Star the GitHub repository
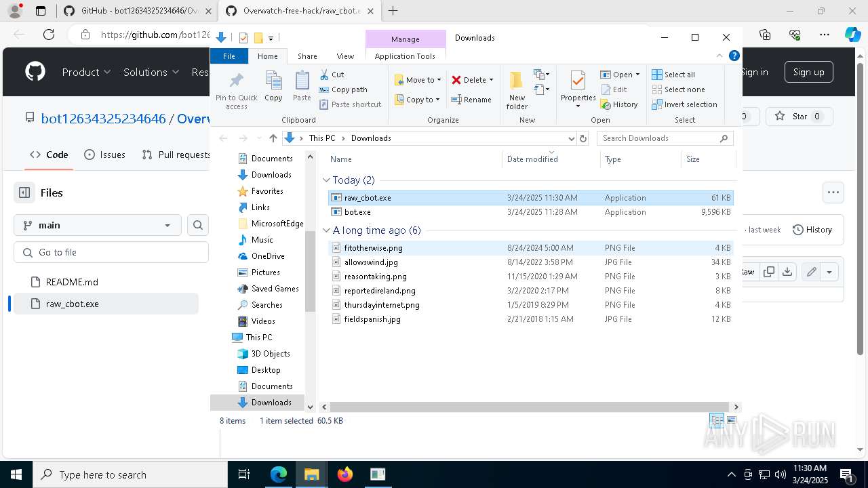 (x=800, y=117)
